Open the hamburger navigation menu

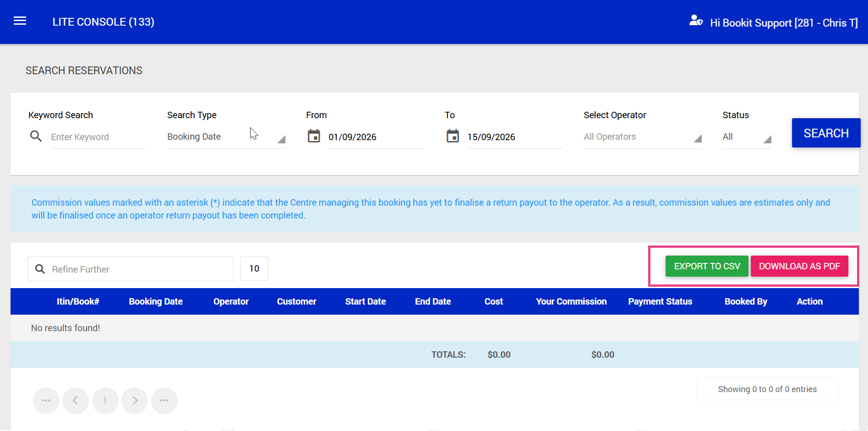tap(20, 21)
